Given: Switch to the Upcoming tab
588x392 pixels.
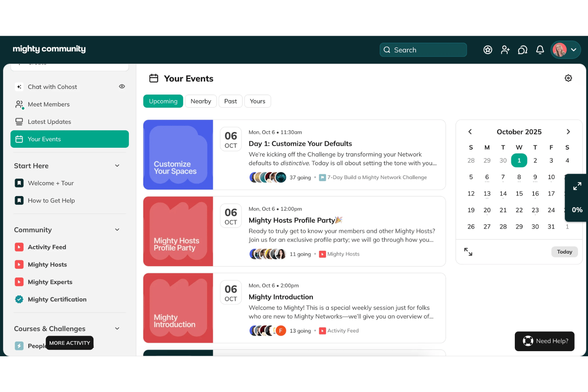Looking at the screenshot, I should click(x=163, y=101).
